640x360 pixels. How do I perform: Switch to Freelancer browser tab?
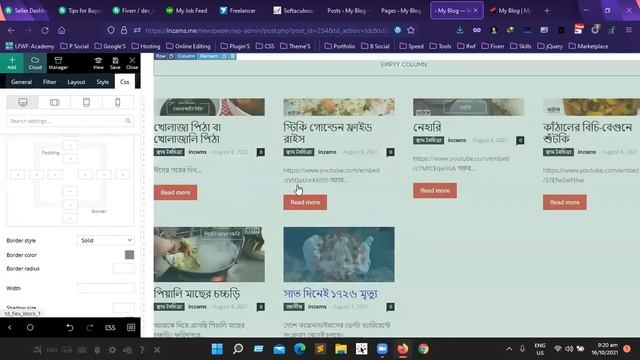click(238, 11)
